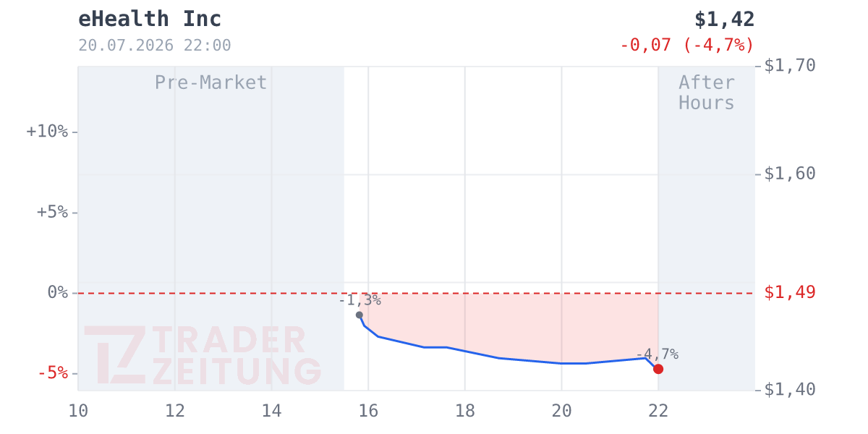Click the -4,7% annotation near endpoint
Viewport: 868px width, 434px height.
(658, 354)
